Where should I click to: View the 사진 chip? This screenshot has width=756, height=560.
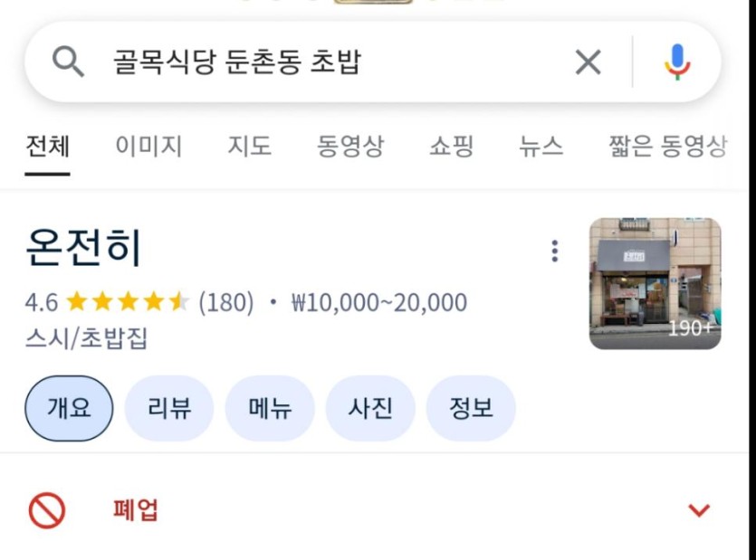370,408
